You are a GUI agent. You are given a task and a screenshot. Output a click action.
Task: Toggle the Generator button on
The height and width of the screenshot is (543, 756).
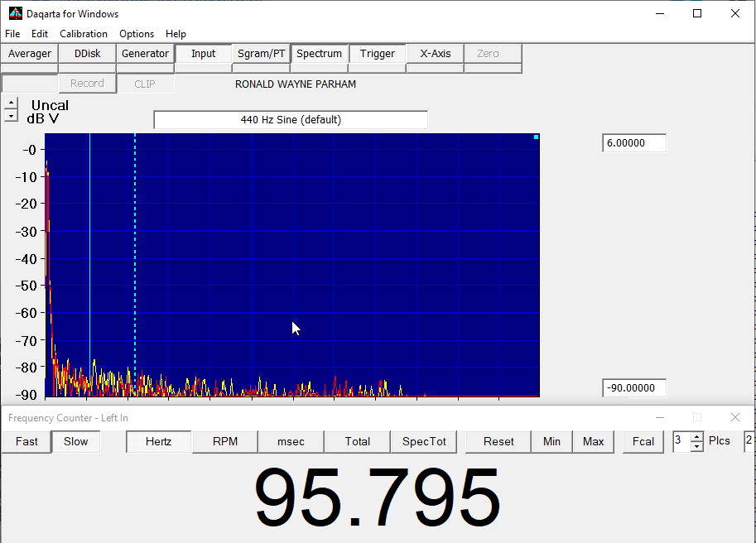coord(145,54)
